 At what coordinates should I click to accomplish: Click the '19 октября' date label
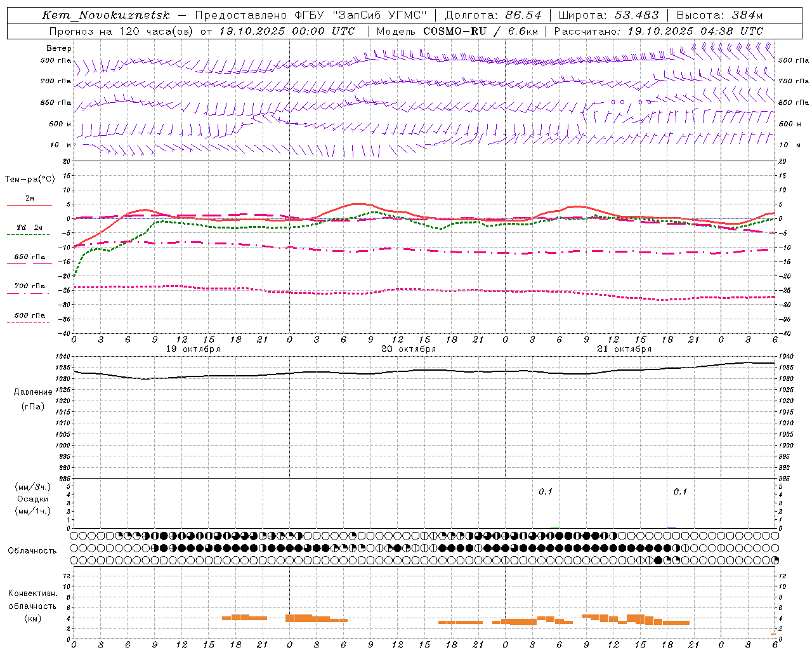(x=193, y=349)
